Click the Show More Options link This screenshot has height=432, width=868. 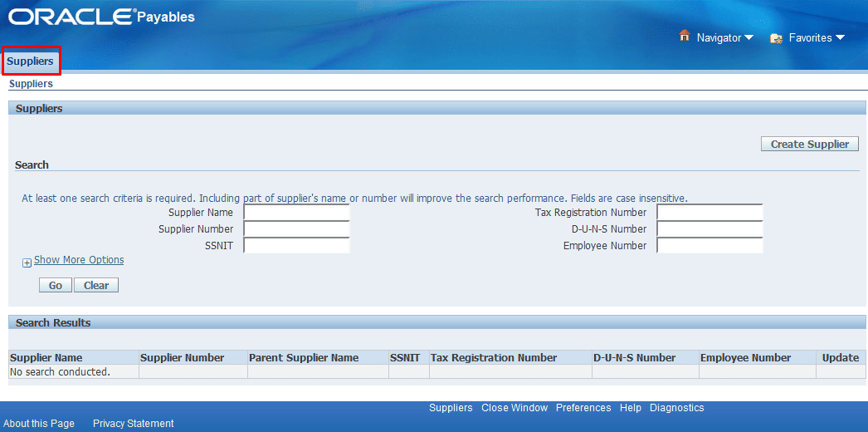pos(79,260)
